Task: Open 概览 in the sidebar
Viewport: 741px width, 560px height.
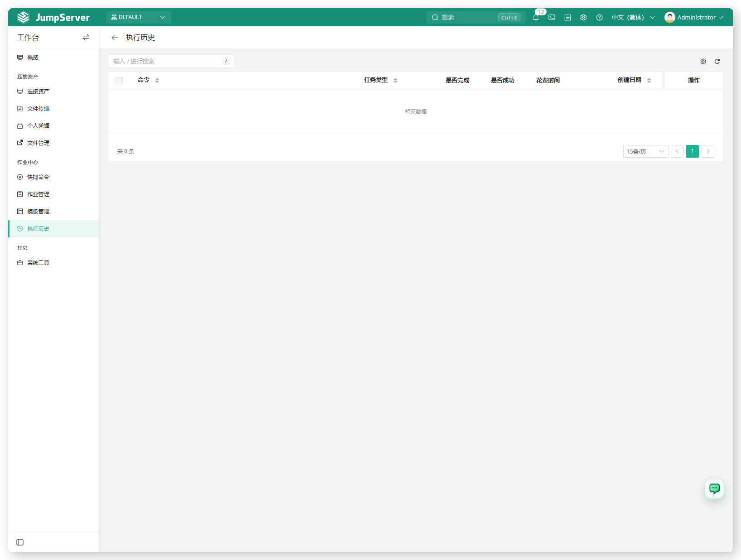Action: tap(53, 58)
